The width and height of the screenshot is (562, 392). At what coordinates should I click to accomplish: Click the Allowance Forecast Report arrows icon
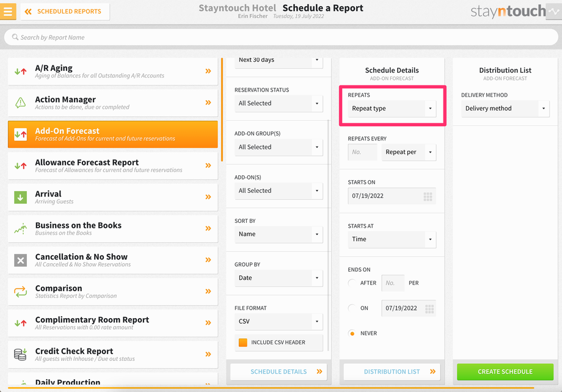click(x=20, y=165)
